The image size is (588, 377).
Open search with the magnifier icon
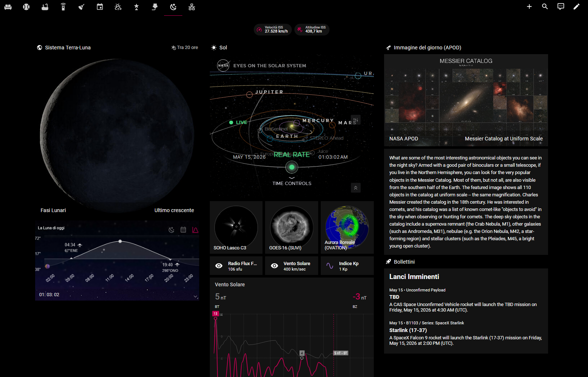tap(545, 7)
